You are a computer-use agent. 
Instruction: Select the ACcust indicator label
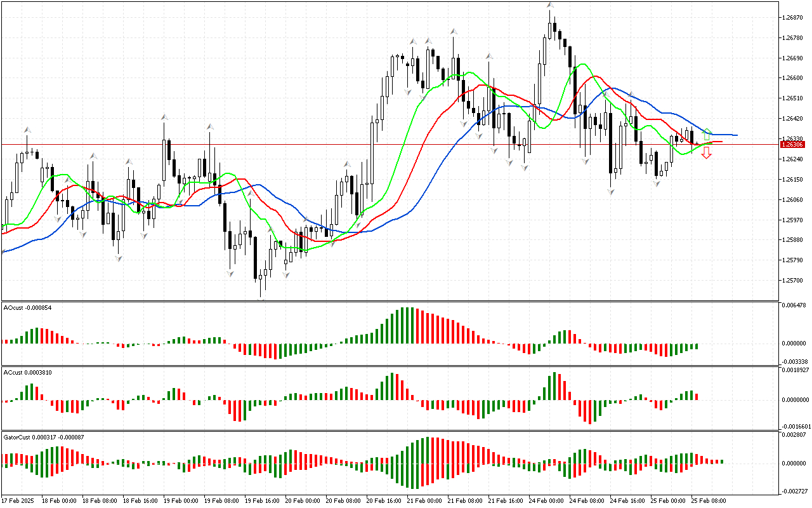click(x=28, y=372)
